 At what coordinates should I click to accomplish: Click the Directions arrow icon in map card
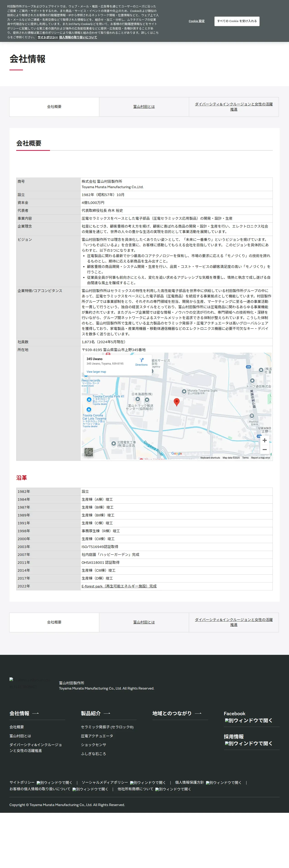(142, 360)
